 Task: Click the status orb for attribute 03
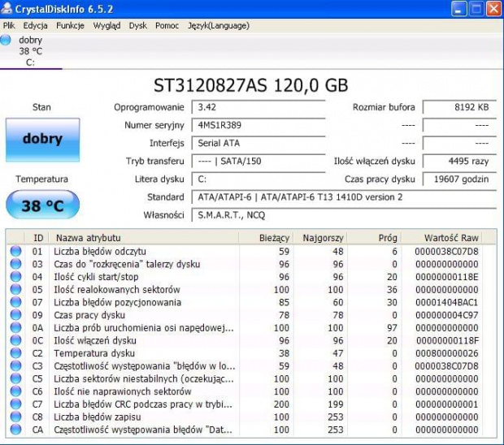click(x=15, y=264)
